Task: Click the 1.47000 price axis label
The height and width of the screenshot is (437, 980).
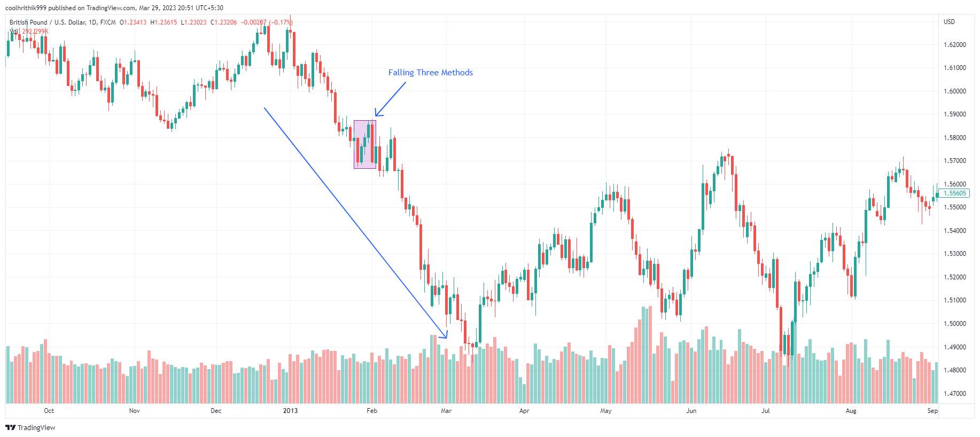Action: pos(955,394)
